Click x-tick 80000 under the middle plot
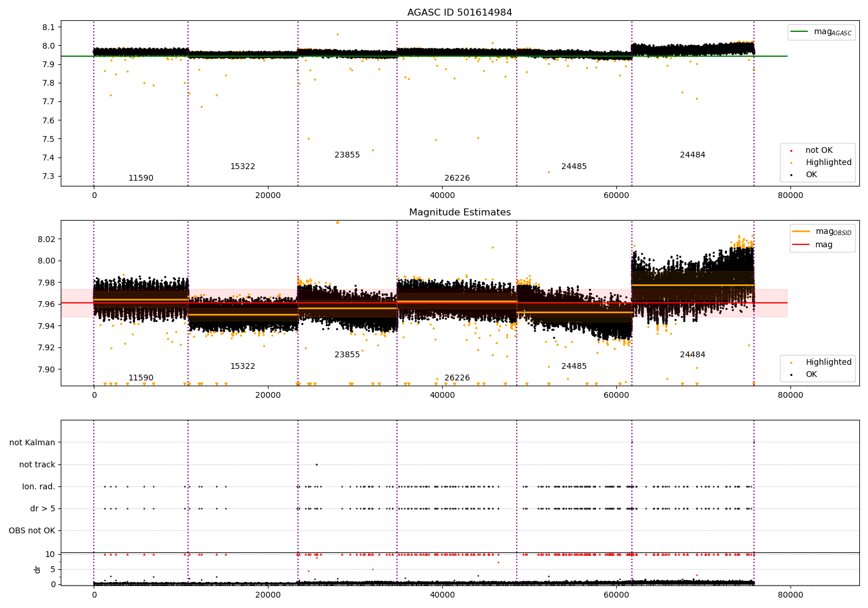Image resolution: width=868 pixels, height=608 pixels. [x=790, y=395]
